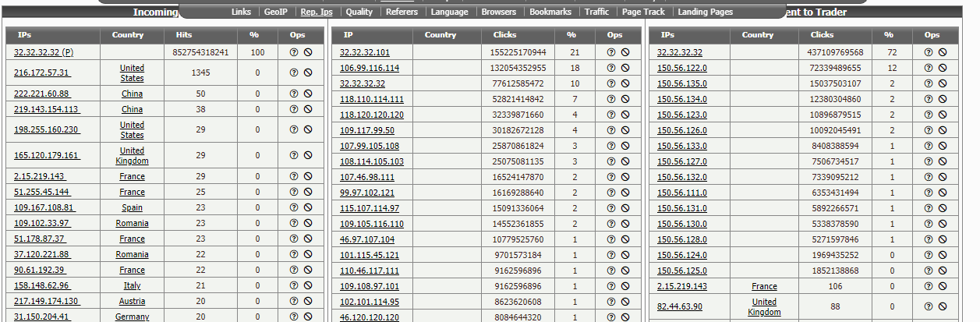This screenshot has width=980, height=322.
Task: Open the Traffic report
Action: (596, 12)
